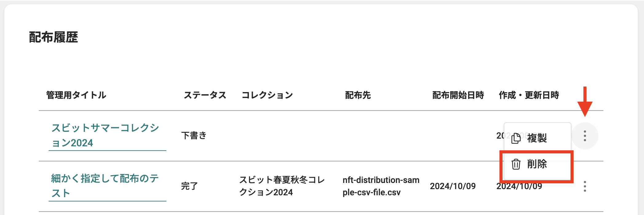Image resolution: width=644 pixels, height=215 pixels.
Task: Select the 複製 menu entry
Action: pyautogui.click(x=537, y=138)
